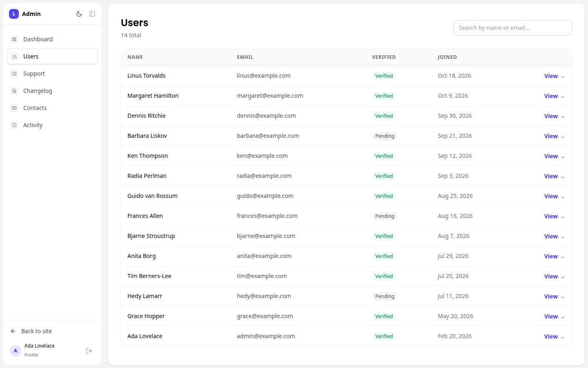
Task: Open Profile link under Ada Lovelace
Action: pyautogui.click(x=31, y=355)
